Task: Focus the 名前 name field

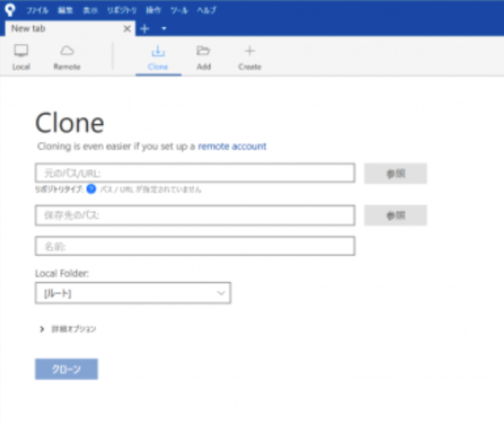Action: (x=195, y=246)
